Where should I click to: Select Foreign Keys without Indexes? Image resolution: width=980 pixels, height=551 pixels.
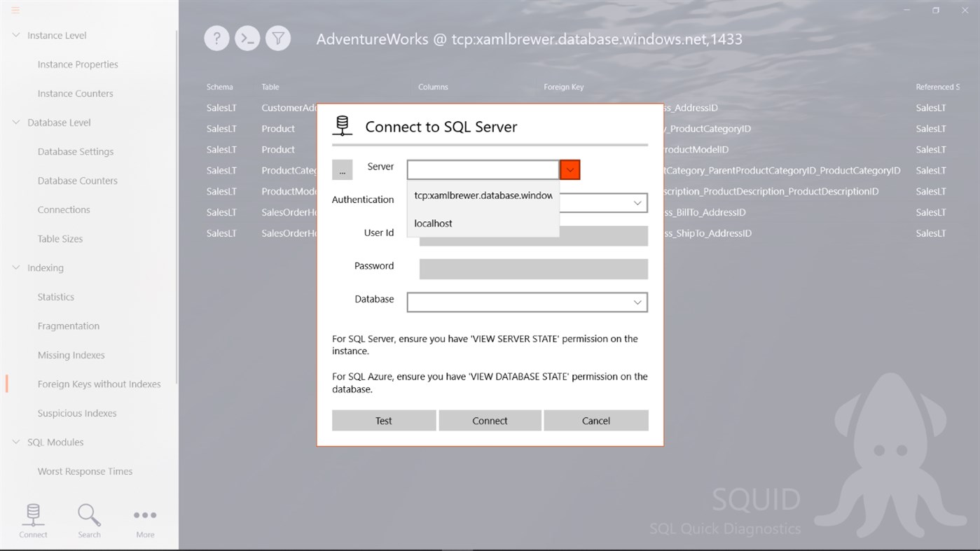[99, 384]
